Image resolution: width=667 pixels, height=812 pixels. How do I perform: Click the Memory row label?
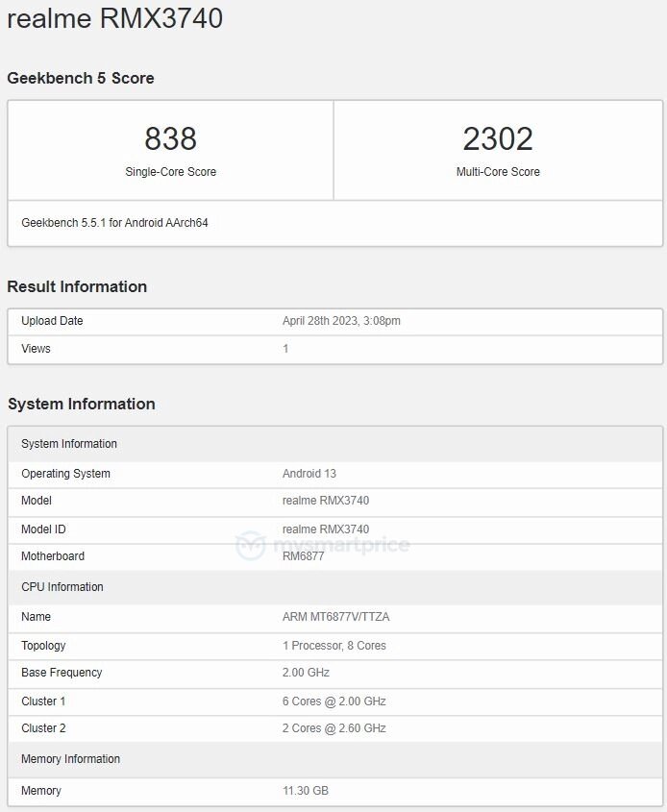click(x=41, y=791)
